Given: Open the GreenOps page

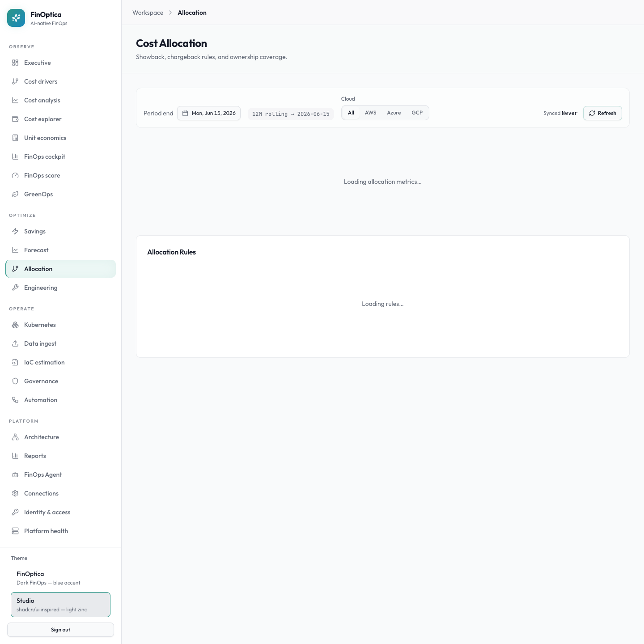Looking at the screenshot, I should coord(60,194).
